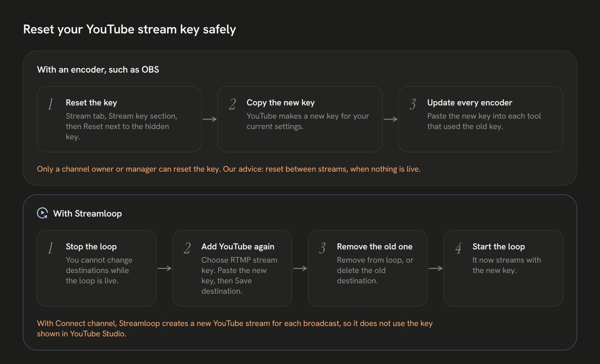Click the 'Add YouTube again' step title

[238, 246]
